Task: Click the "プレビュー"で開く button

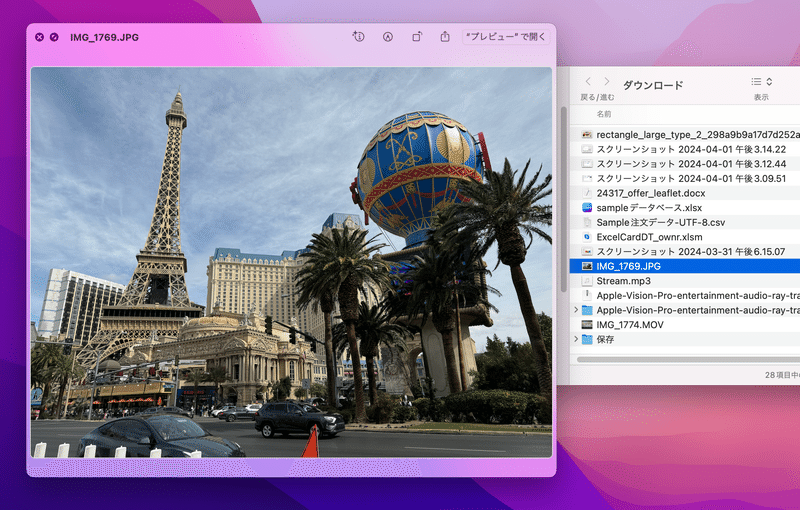Action: tap(506, 37)
